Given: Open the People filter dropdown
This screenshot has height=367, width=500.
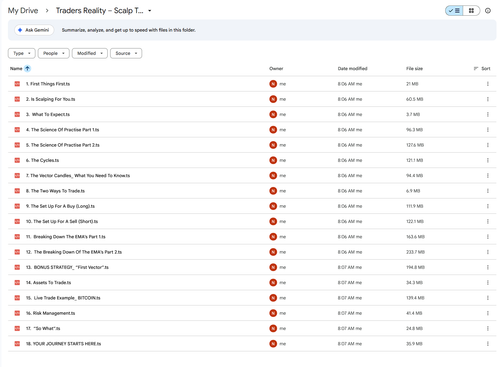Looking at the screenshot, I should click(x=54, y=53).
